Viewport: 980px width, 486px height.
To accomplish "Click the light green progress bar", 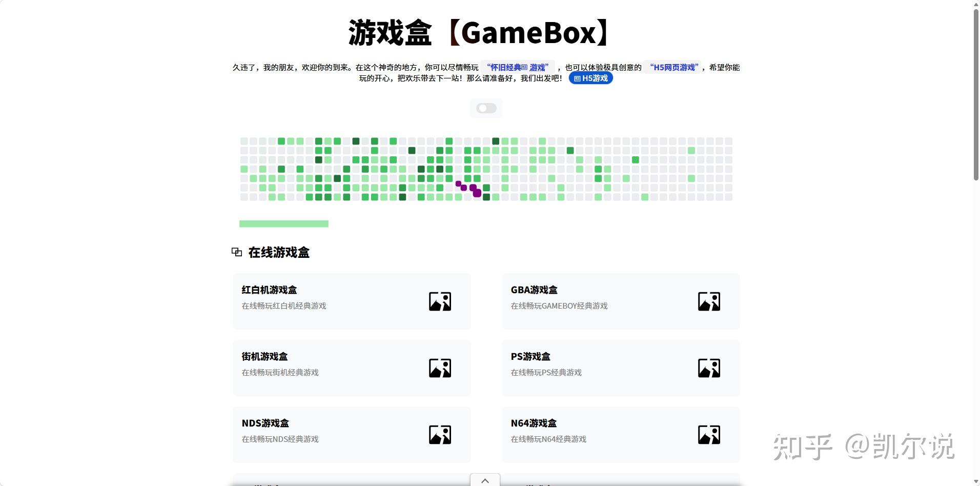I will (x=284, y=224).
